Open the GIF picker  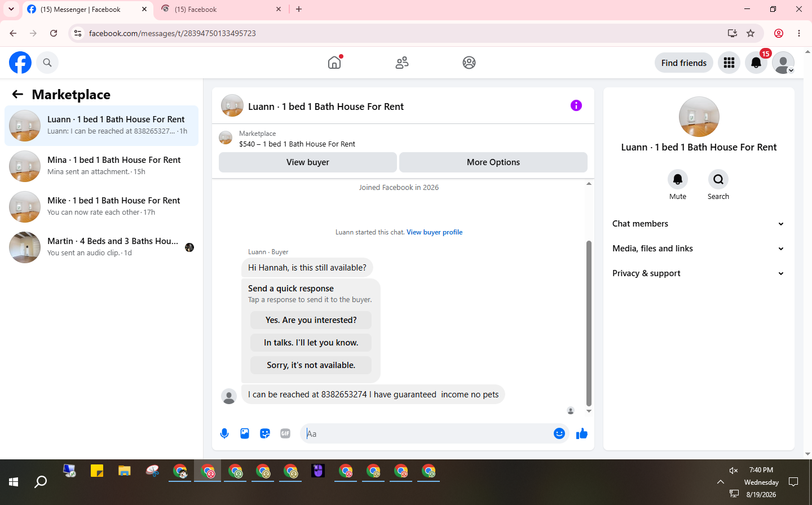(285, 433)
